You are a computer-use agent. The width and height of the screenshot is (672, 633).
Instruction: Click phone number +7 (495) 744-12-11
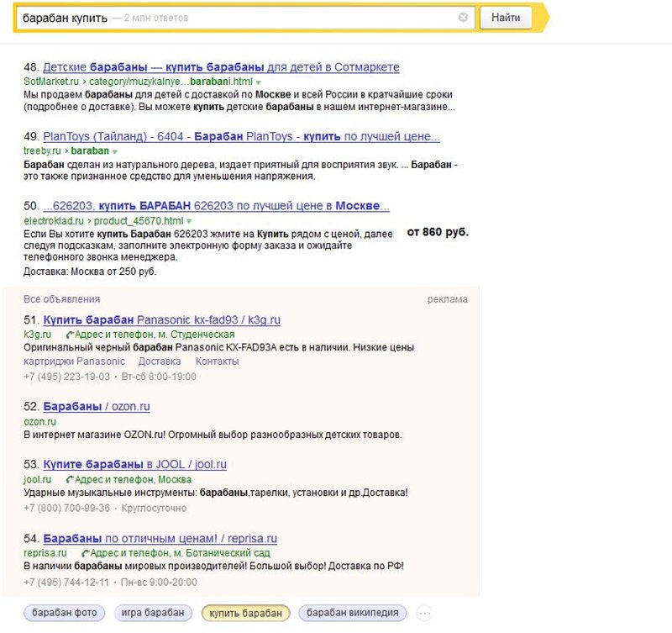[x=66, y=583]
